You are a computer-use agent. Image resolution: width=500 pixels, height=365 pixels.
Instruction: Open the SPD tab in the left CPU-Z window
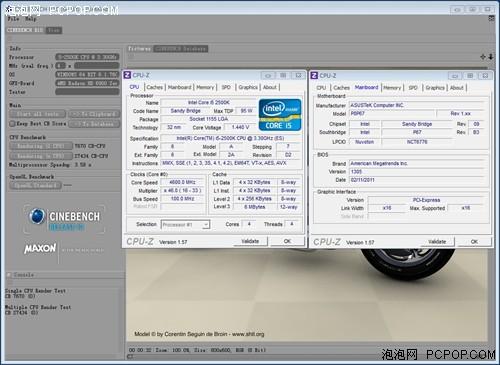[226, 87]
